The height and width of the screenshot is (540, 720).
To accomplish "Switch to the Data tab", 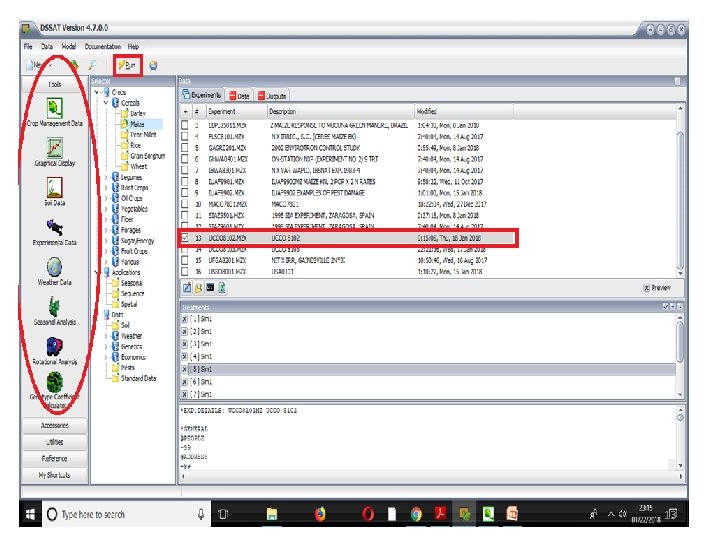I will point(239,96).
